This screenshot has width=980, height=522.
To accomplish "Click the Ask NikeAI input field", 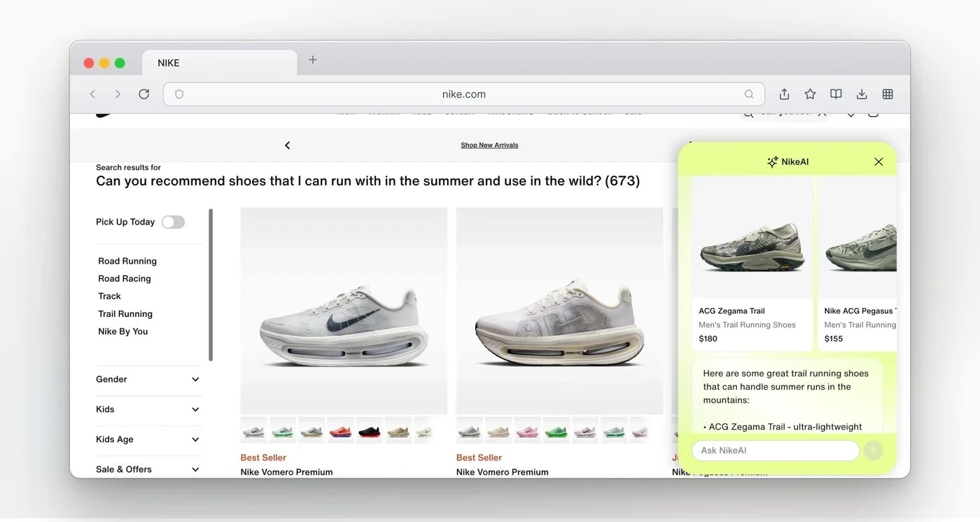I will pos(775,451).
